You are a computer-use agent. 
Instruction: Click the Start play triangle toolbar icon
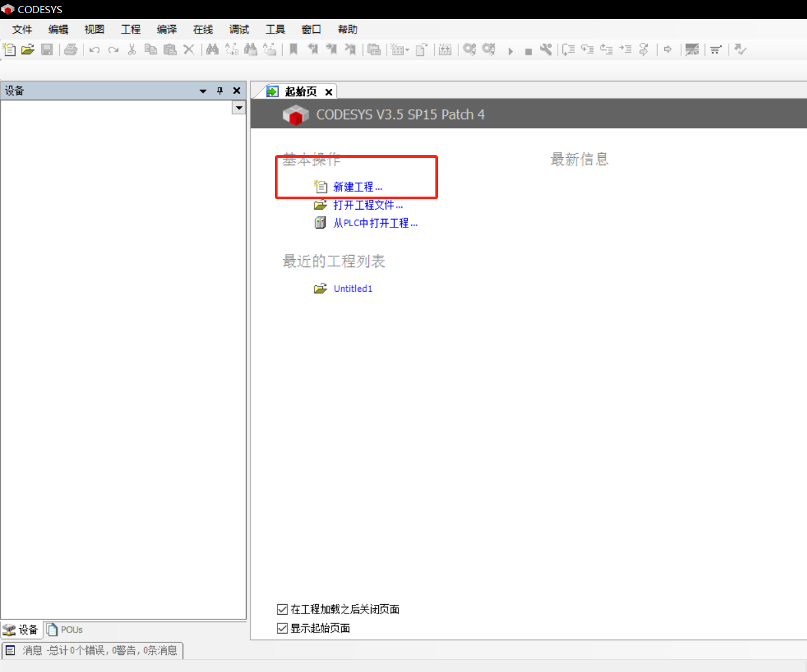click(x=510, y=51)
